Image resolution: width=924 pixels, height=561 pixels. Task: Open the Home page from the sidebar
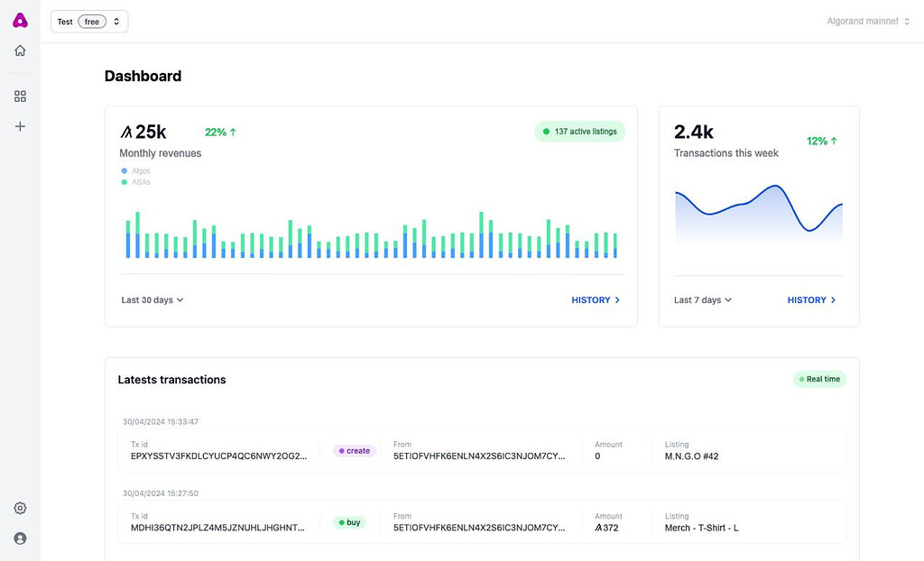(x=20, y=51)
